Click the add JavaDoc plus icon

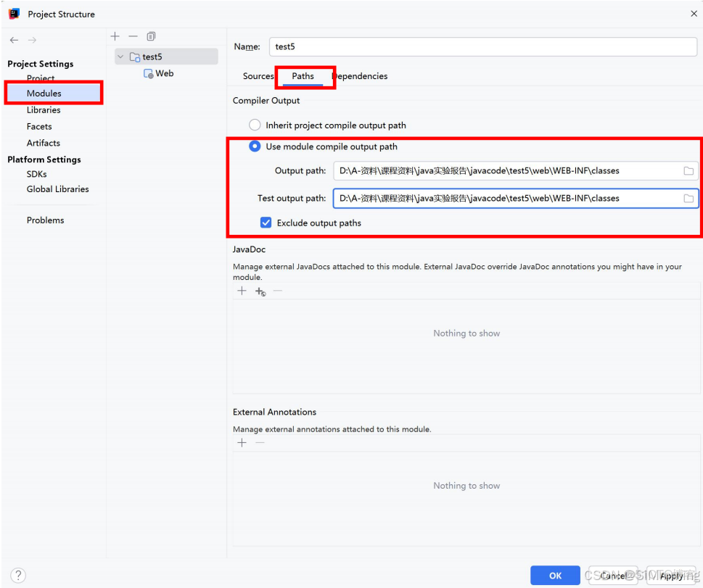[242, 291]
